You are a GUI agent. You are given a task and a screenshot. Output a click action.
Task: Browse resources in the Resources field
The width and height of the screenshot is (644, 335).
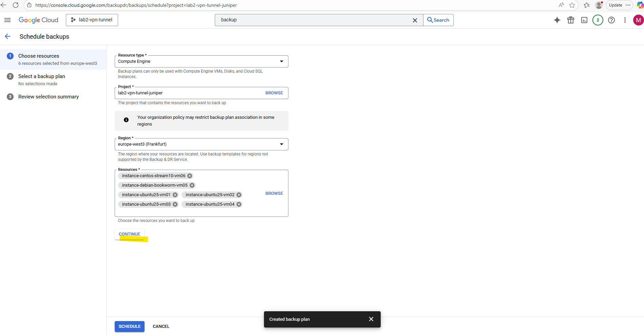point(274,193)
